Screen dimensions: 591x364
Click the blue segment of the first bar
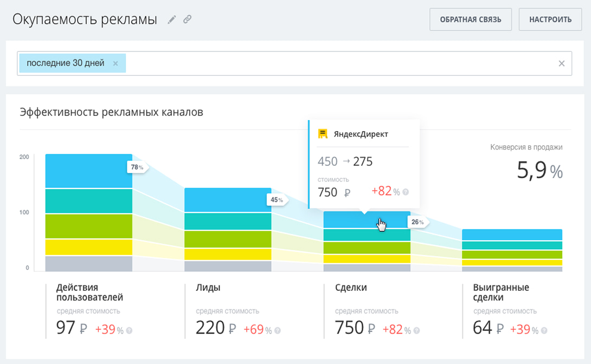(89, 171)
